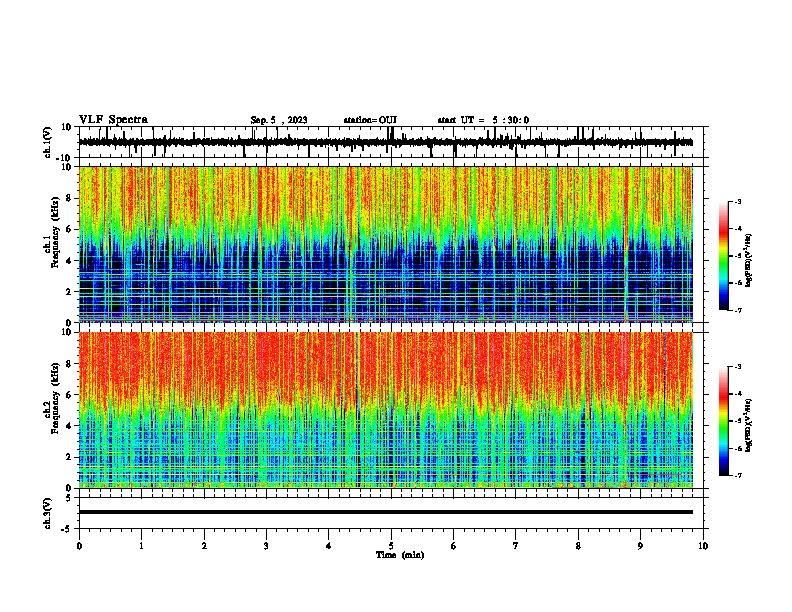This screenshot has height=612, width=792.
Task: Click the "-7" label on ch.2 color scale
Action: click(x=737, y=475)
